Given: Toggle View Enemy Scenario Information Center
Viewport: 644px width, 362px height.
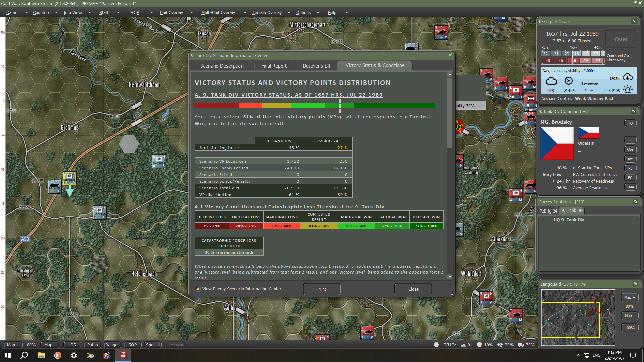Looking at the screenshot, I should coord(198,289).
